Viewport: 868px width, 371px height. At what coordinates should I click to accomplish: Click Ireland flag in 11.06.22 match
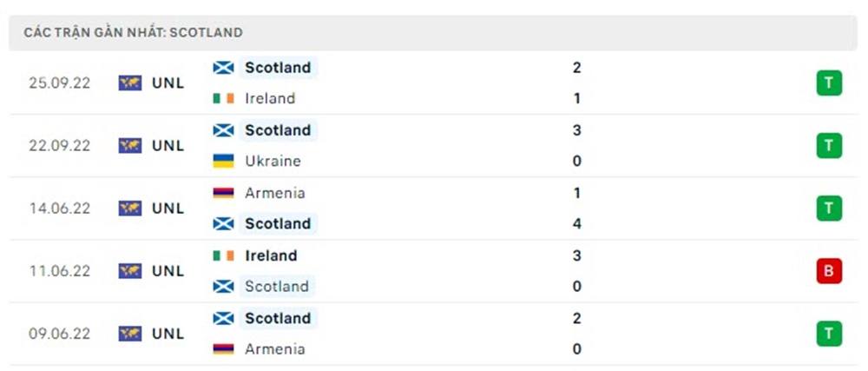(x=223, y=255)
